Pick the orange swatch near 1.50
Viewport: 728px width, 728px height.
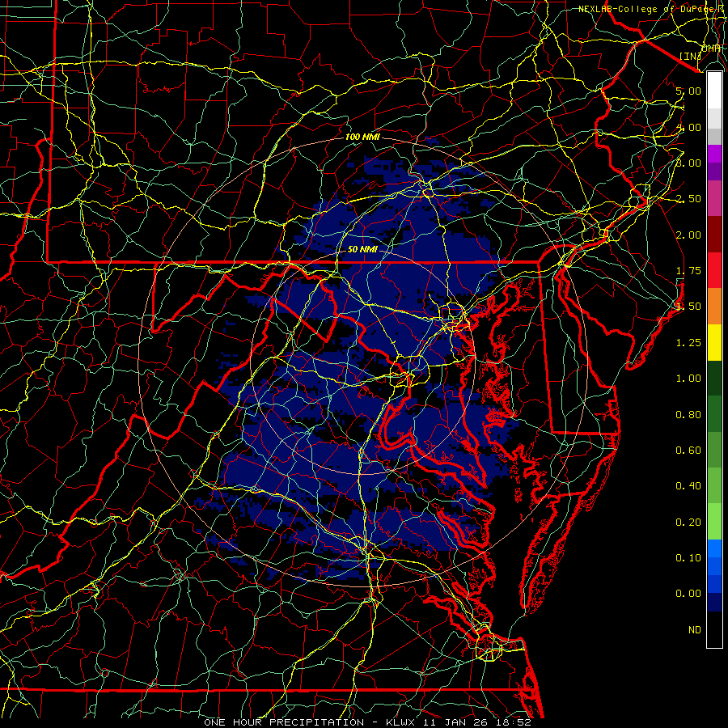coord(714,307)
